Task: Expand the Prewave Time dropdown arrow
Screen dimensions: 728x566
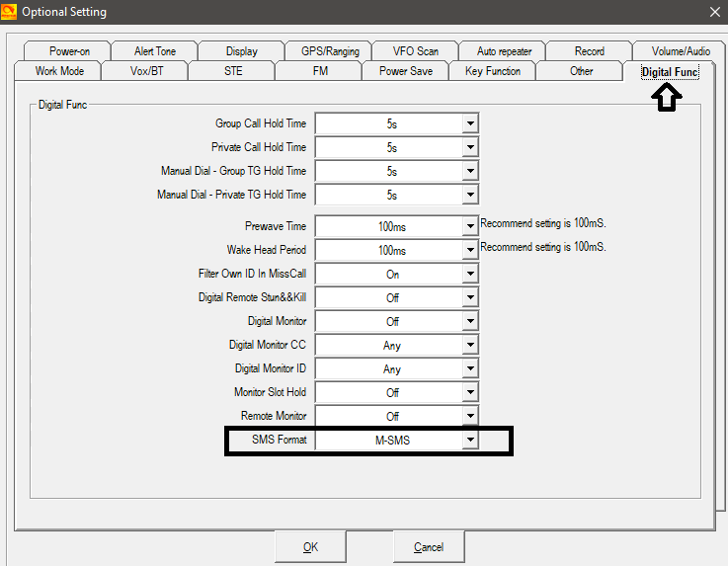Action: point(470,226)
